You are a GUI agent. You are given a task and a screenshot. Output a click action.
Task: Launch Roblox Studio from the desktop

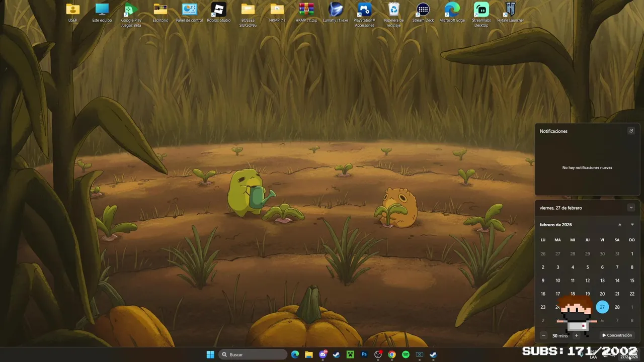[x=218, y=13]
